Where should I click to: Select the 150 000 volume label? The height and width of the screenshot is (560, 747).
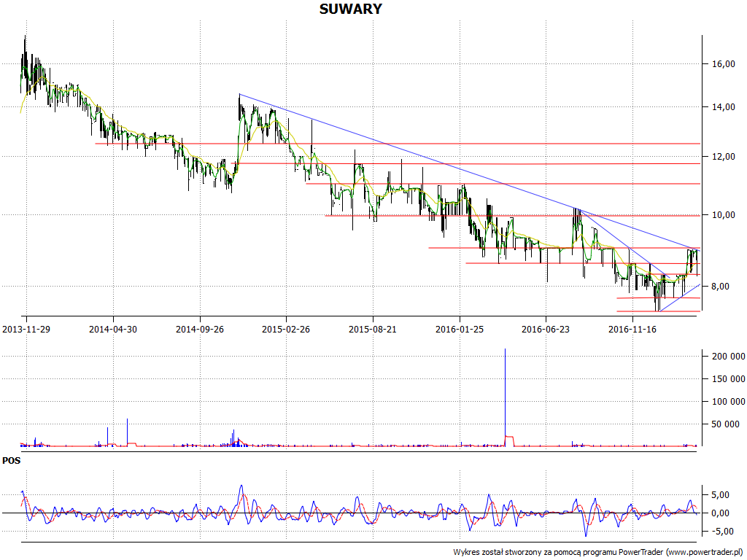(729, 379)
